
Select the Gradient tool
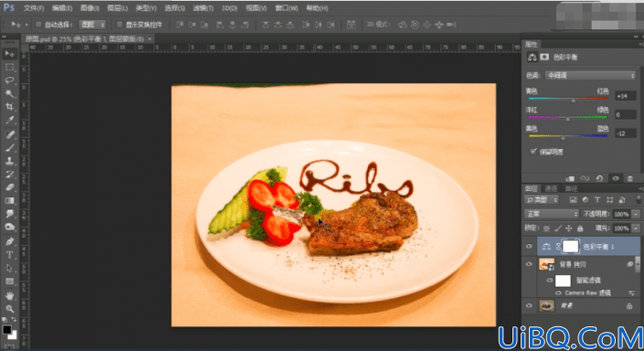coord(9,200)
